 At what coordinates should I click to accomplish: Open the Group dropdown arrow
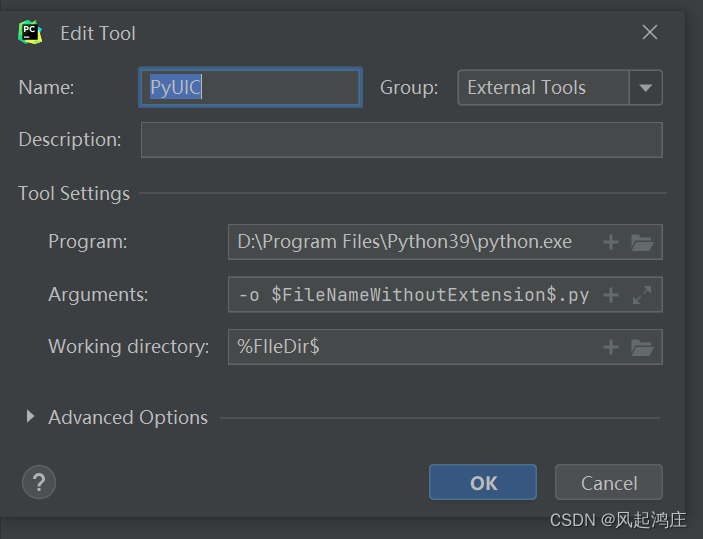(645, 88)
